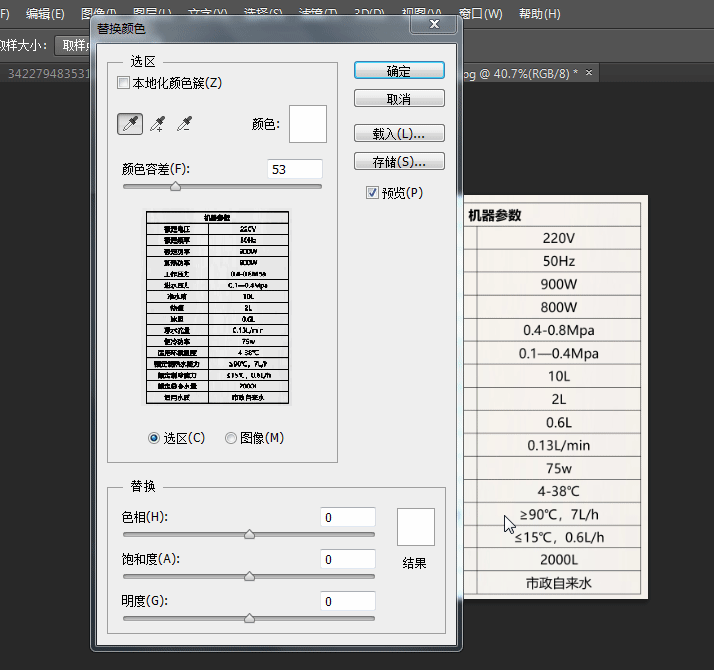Select the Subtract from Sample eyedropper

pyautogui.click(x=184, y=124)
